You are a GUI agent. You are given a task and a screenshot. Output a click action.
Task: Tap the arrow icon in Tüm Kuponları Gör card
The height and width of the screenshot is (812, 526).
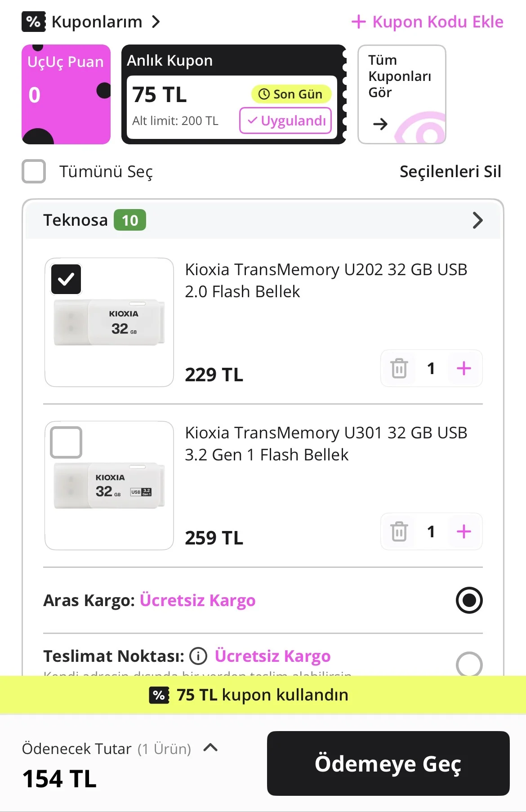pos(380,124)
